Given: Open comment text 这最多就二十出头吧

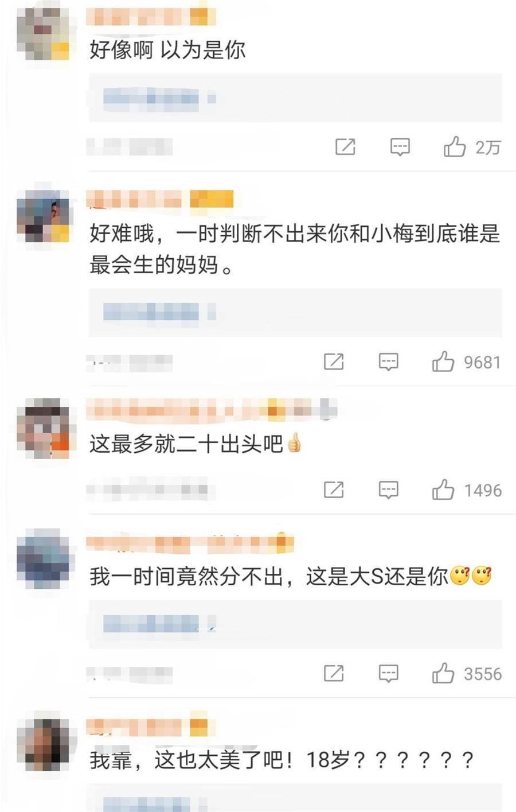Looking at the screenshot, I should tap(186, 444).
